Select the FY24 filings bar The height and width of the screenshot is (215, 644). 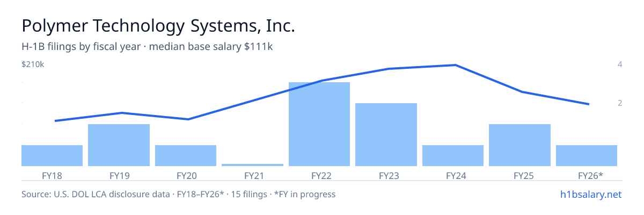coord(453,155)
